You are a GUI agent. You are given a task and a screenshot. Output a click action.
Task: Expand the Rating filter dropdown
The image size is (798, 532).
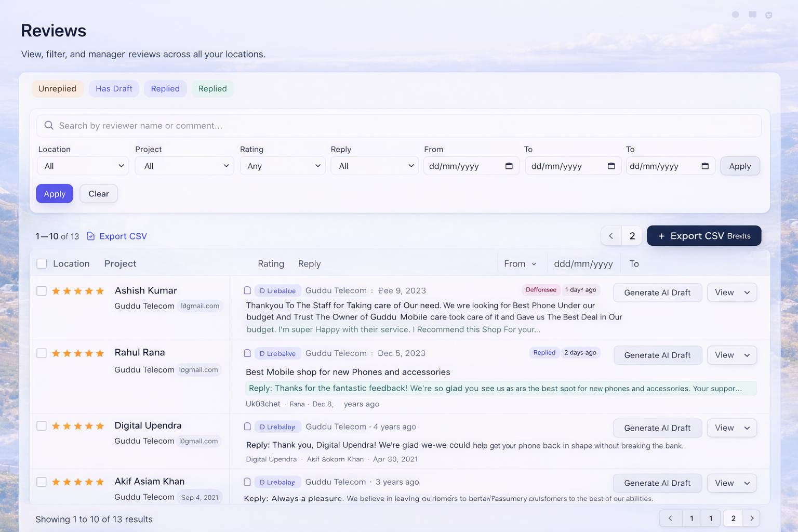283,166
